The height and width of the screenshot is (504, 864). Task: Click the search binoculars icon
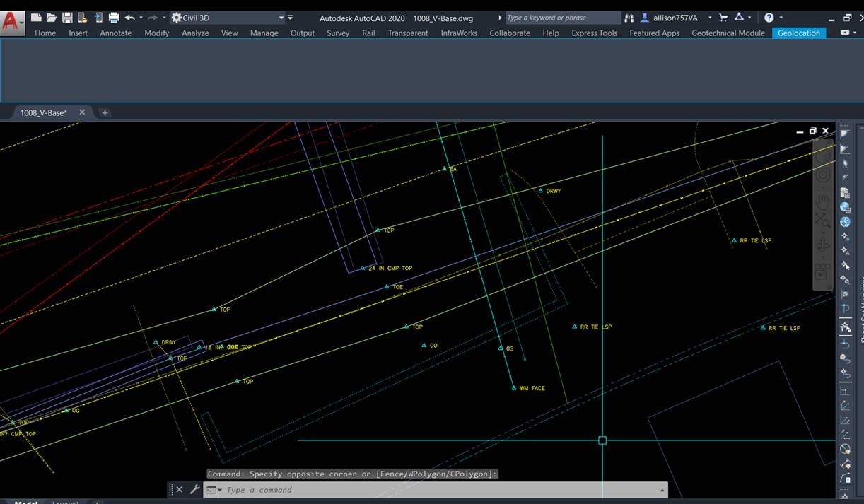pos(628,18)
